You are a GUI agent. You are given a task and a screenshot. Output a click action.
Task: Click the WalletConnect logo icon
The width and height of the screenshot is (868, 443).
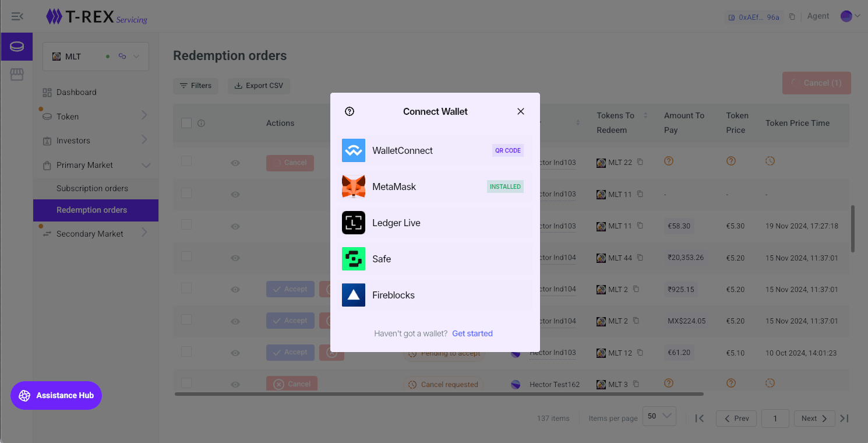[354, 150]
